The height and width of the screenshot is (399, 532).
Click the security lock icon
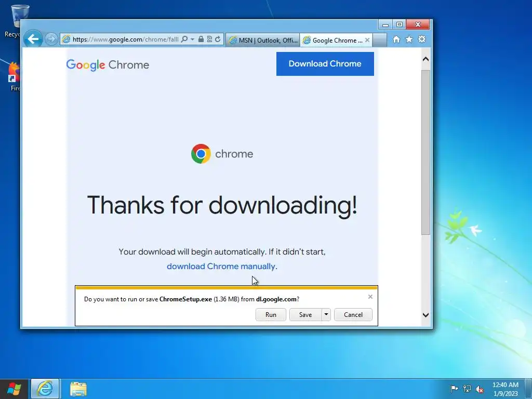coord(201,39)
